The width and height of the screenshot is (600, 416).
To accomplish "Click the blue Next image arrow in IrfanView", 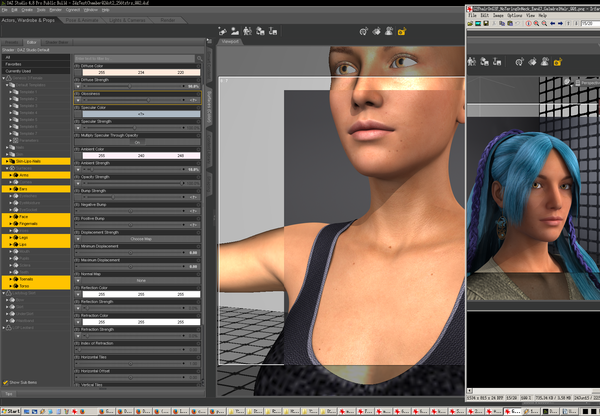I will (560, 24).
